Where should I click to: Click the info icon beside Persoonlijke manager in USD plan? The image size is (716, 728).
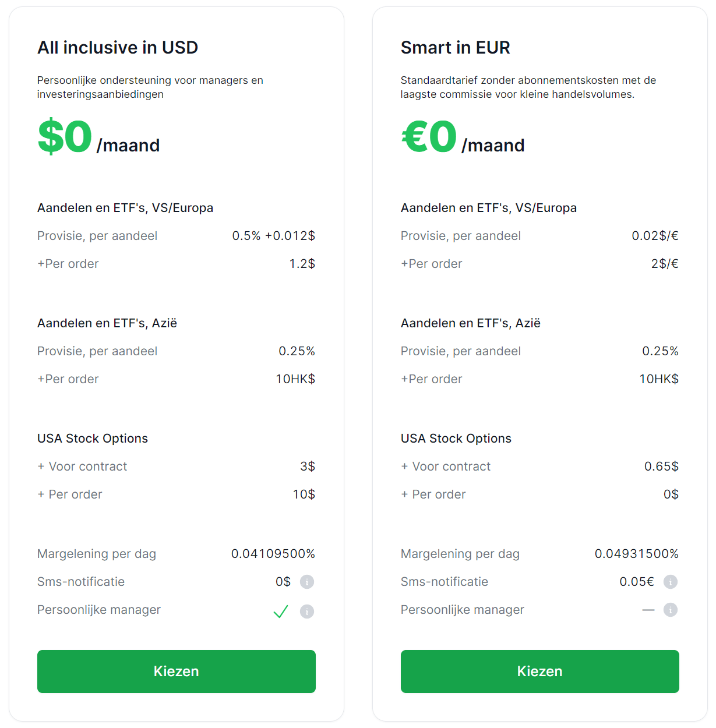click(x=307, y=612)
